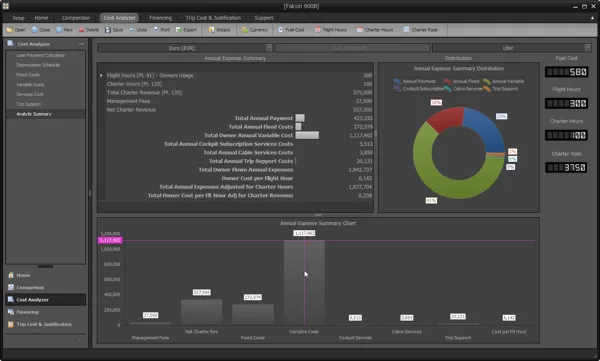The image size is (600, 361).
Task: Collapse the Cost Analyzer panel header button
Action: 82,44
